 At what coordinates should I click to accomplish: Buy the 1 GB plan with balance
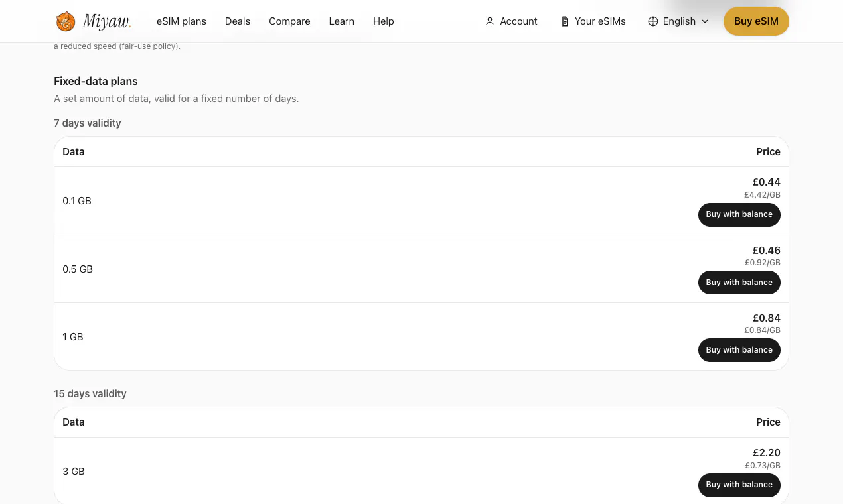[739, 350]
